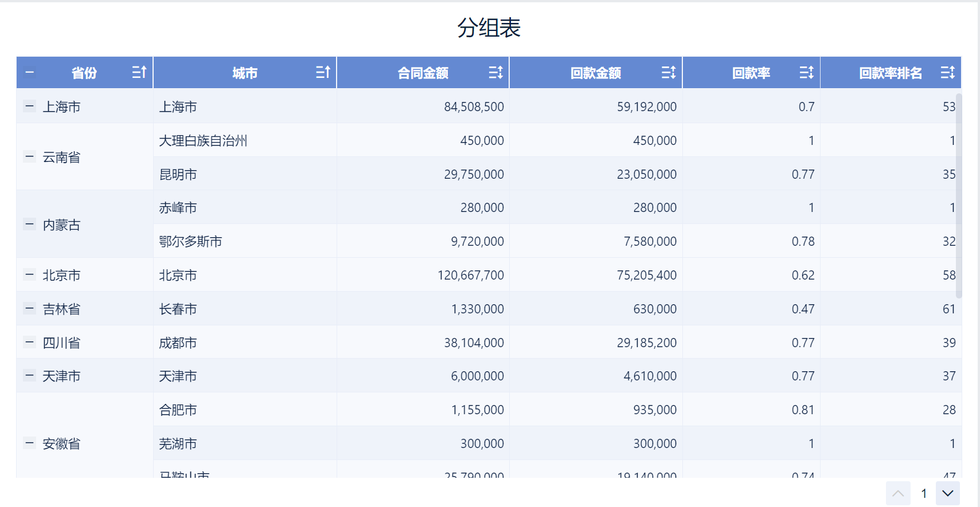Collapse the 四川省 group
980x507 pixels.
30,343
